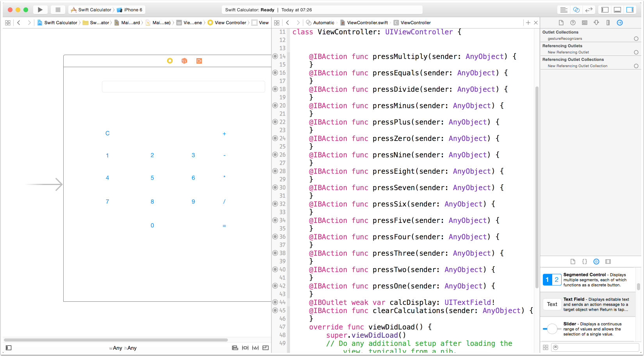
Task: Go forward in storyboard editor history
Action: (x=29, y=23)
